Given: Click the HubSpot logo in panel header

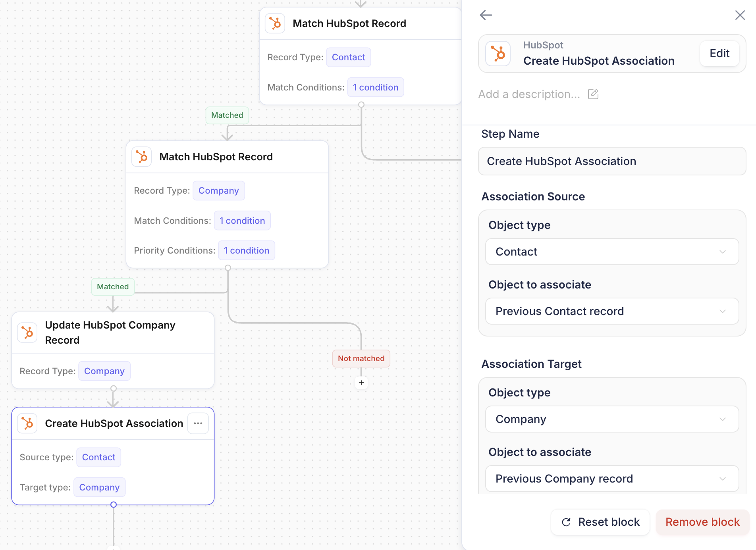Looking at the screenshot, I should [498, 53].
